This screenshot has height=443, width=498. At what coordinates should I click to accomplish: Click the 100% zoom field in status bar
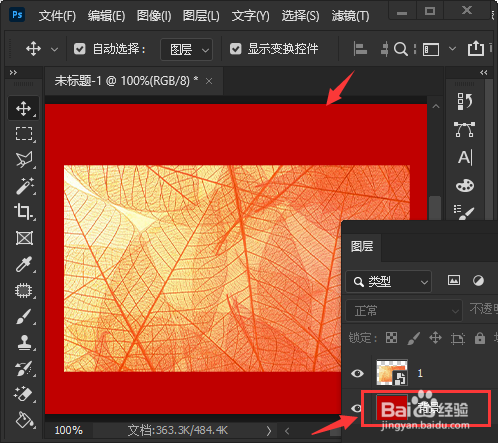coord(69,430)
